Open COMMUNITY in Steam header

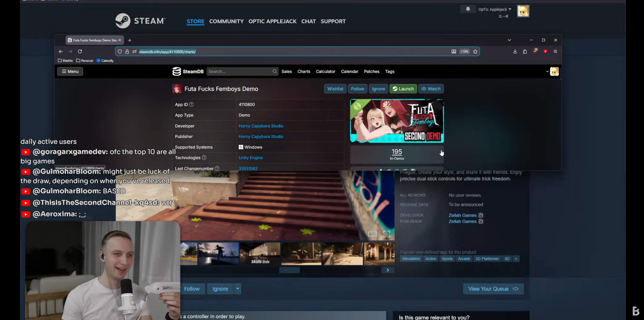pos(226,21)
